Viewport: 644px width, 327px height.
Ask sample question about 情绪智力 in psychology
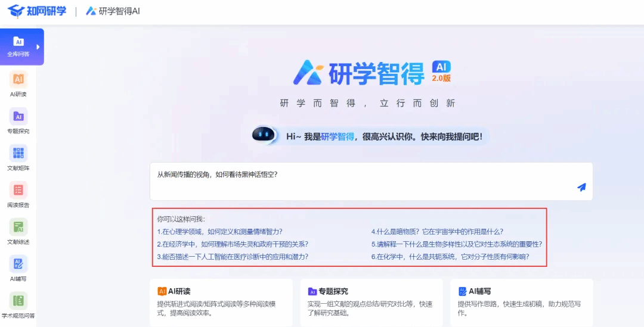coord(219,232)
